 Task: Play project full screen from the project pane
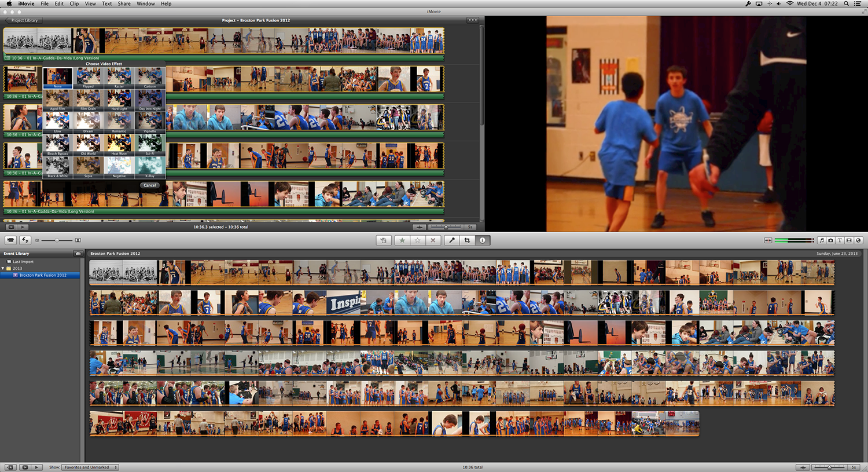tap(10, 227)
